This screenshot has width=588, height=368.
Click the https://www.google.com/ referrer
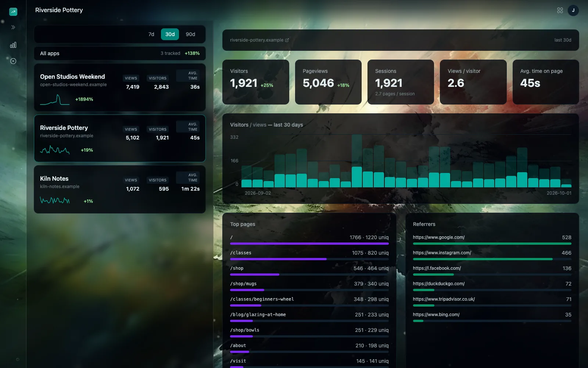(x=492, y=240)
